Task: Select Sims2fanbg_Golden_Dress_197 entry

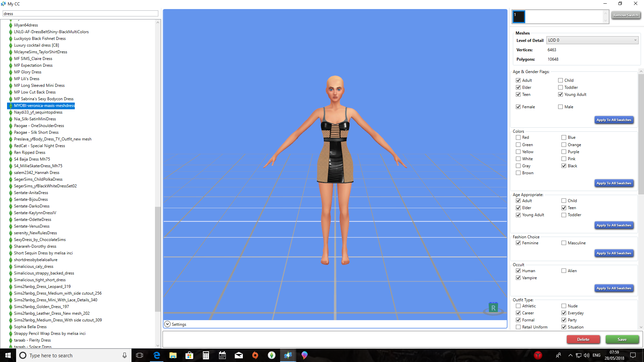Action: tap(42, 307)
